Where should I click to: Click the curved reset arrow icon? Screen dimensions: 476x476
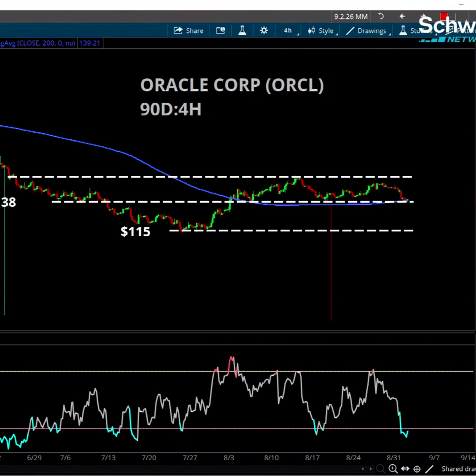[381, 17]
